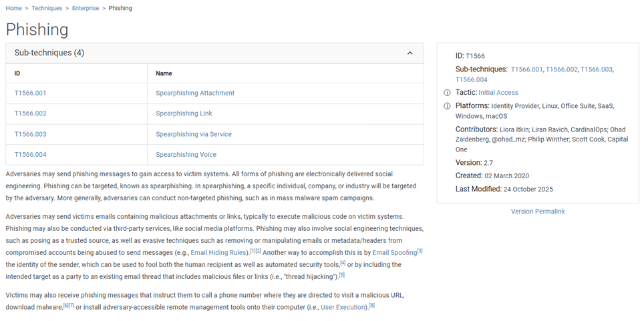Open T1566.004 ID in the table
The image size is (644, 321).
30,155
